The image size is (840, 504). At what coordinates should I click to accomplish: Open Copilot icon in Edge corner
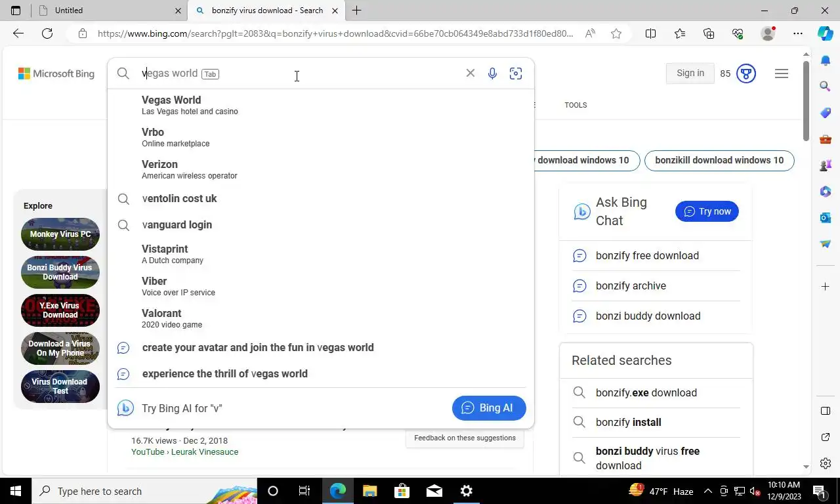tap(826, 33)
